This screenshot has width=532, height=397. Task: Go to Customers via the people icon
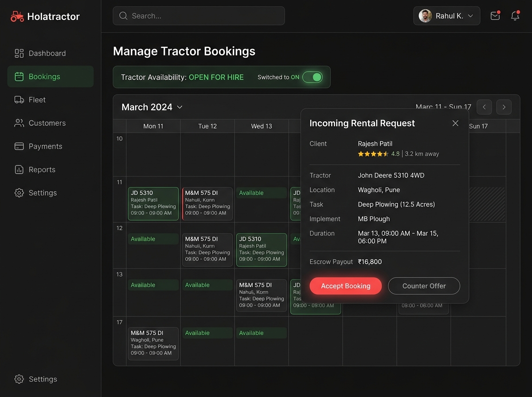click(19, 123)
